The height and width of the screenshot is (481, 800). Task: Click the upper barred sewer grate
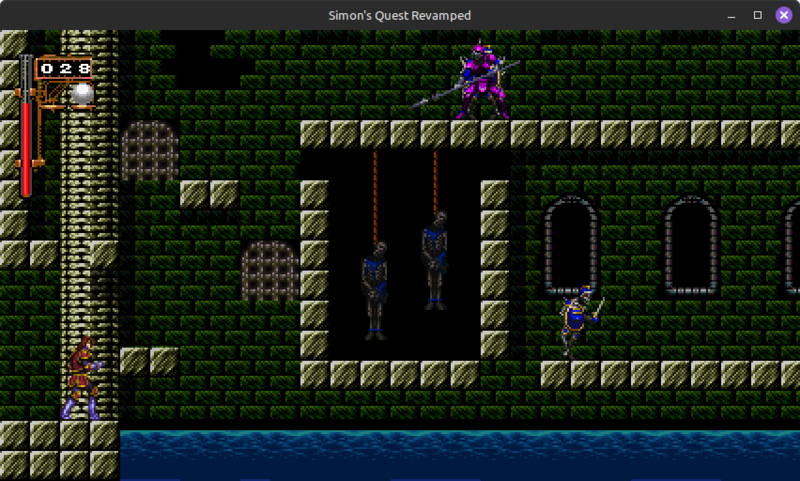coord(149,150)
